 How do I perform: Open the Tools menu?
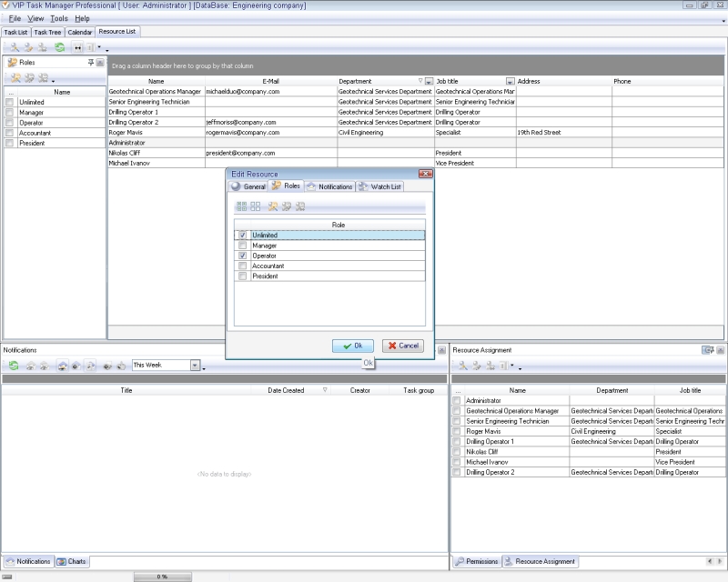click(59, 18)
